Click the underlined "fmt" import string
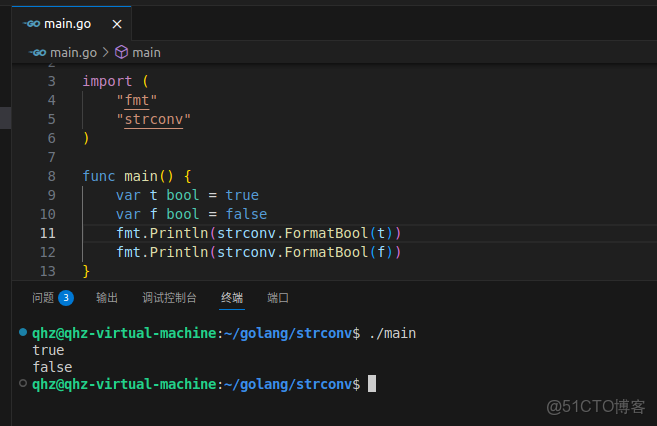657x426 pixels. click(137, 100)
